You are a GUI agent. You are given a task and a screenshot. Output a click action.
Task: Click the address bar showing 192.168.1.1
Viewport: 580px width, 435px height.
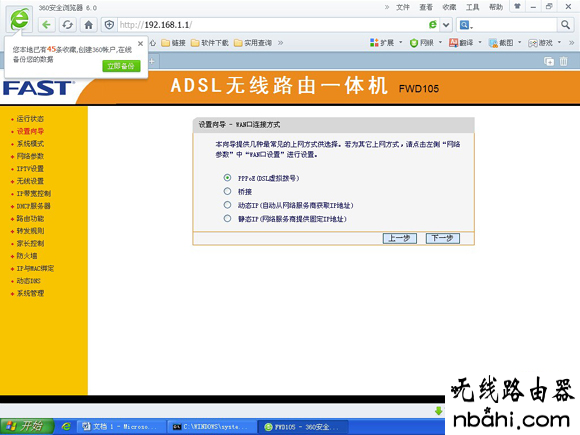pos(272,25)
